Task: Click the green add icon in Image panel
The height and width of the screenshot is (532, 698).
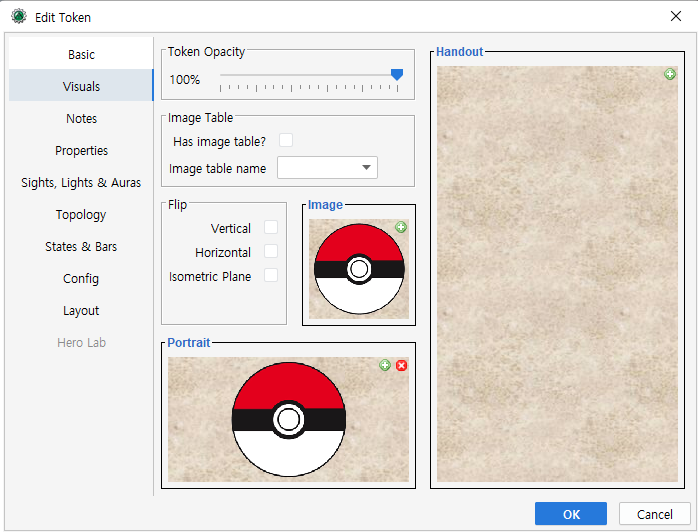Action: click(x=401, y=227)
